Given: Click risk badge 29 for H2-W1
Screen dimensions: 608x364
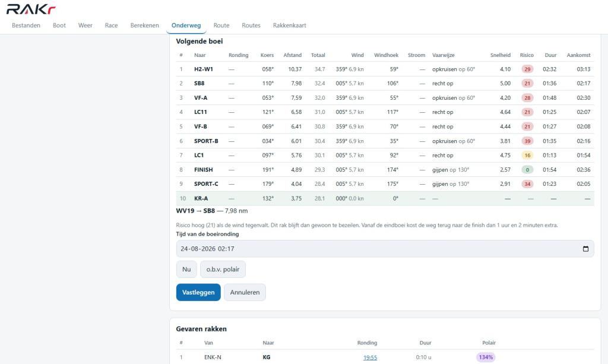Looking at the screenshot, I should [527, 69].
